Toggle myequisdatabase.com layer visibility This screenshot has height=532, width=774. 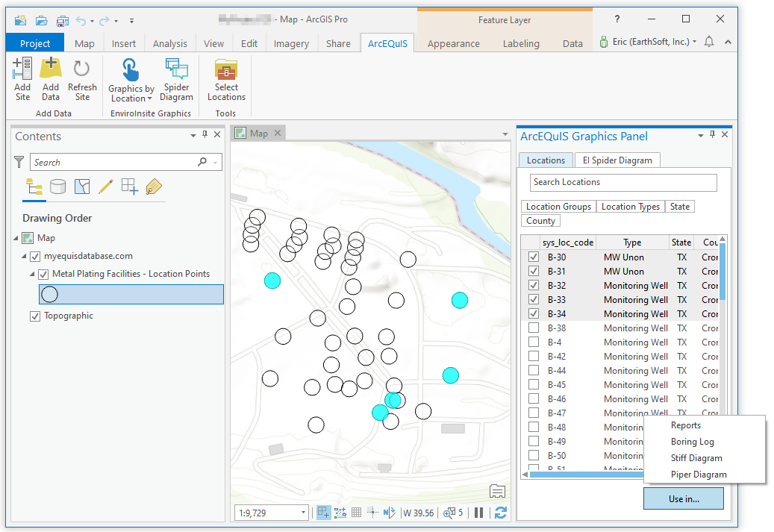coord(35,256)
